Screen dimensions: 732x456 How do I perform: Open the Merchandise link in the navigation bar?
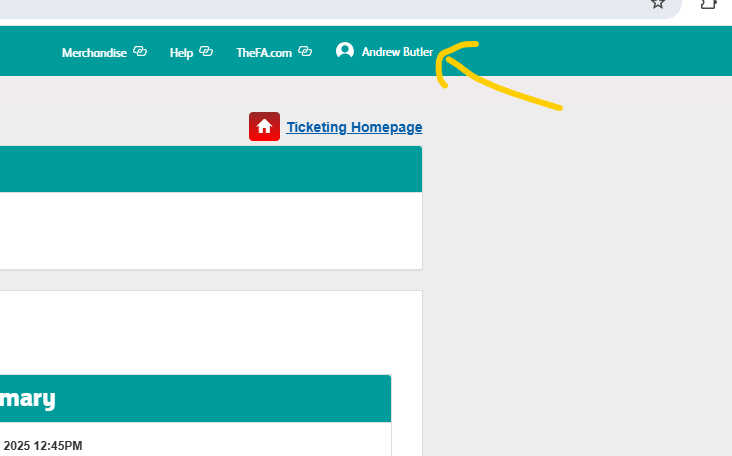tap(94, 53)
